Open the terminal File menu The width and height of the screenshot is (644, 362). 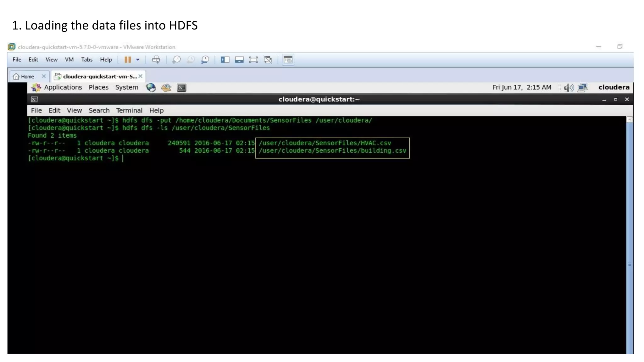point(36,110)
